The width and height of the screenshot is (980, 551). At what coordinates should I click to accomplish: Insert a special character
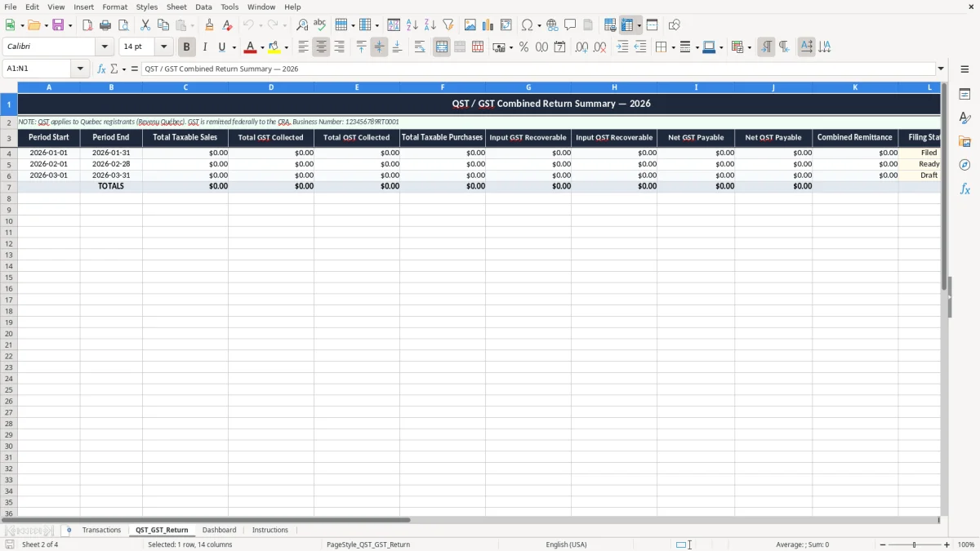click(x=528, y=25)
